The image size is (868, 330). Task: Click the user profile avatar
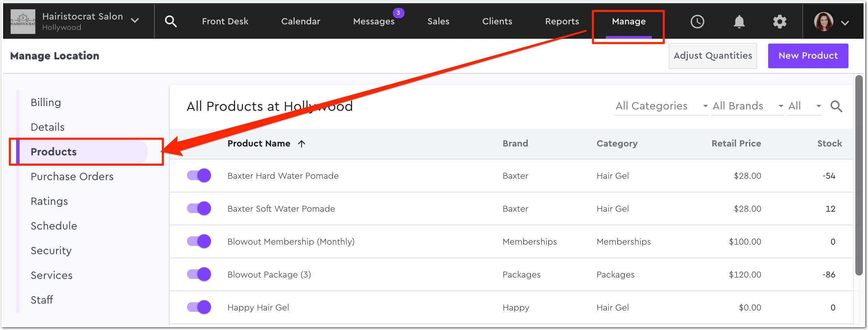tap(823, 22)
